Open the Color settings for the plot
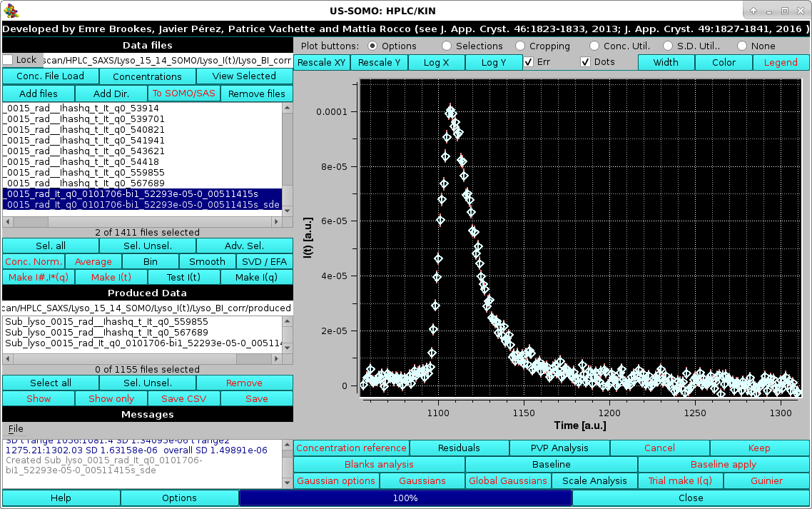 (724, 62)
